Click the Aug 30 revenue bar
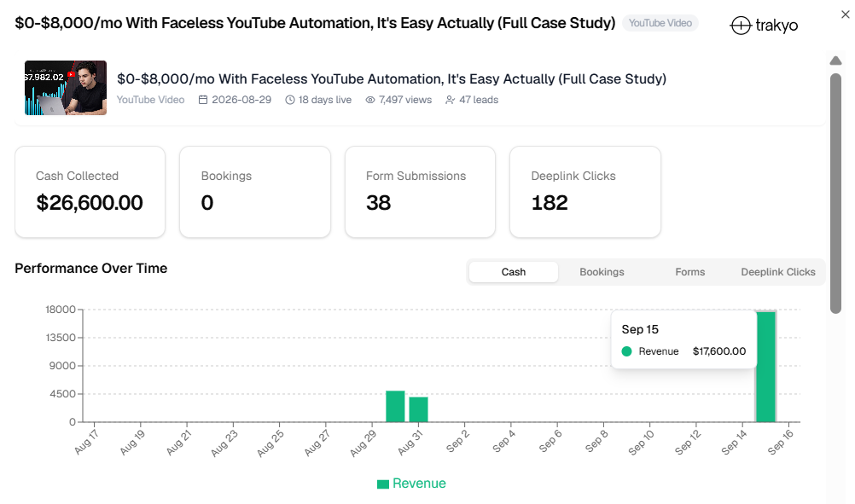This screenshot has width=855, height=504. (x=395, y=407)
